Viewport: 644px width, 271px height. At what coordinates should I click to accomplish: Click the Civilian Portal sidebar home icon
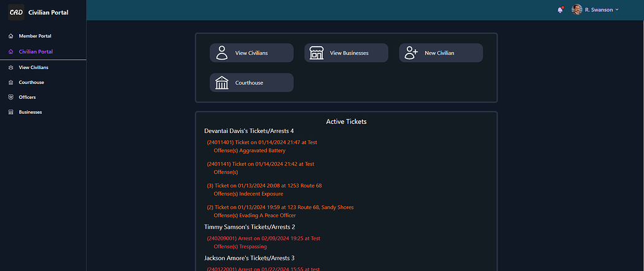(11, 52)
